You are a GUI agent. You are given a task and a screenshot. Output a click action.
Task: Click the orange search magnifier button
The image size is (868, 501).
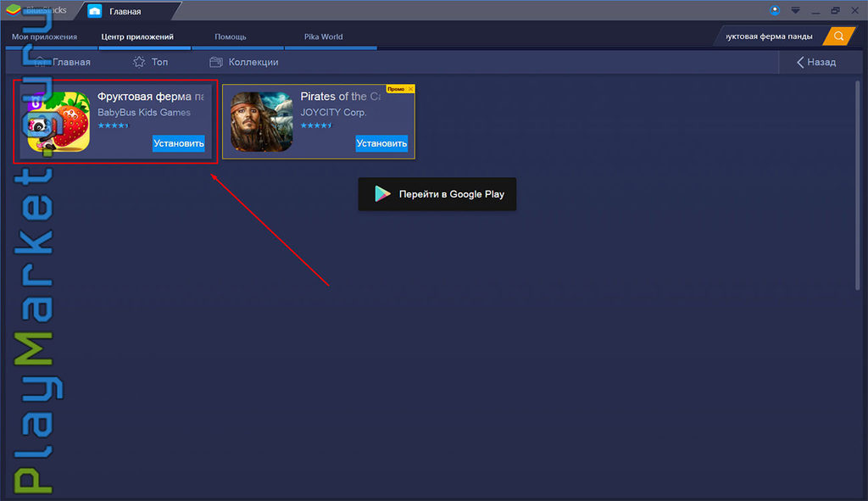pos(839,36)
